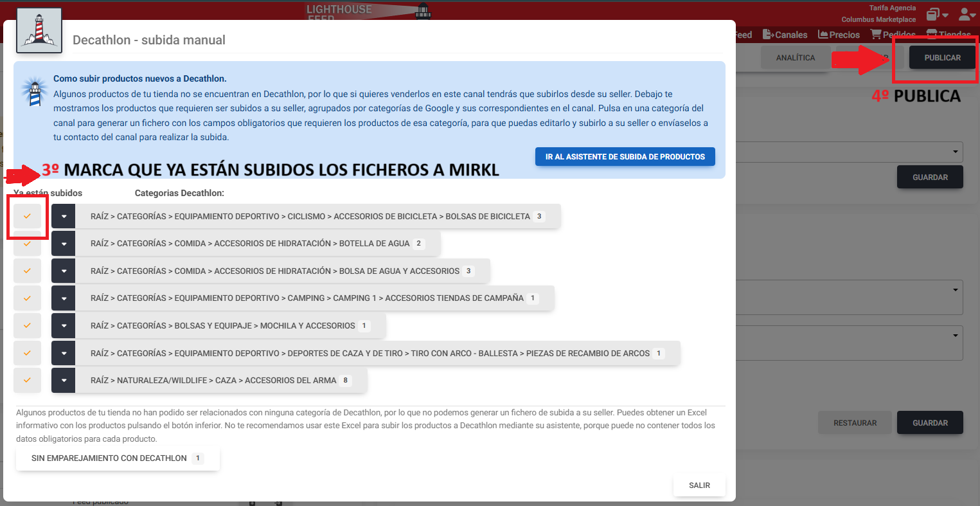Toggle uploaded check for Accesorios Tiendas de Campaña
980x506 pixels.
27,298
